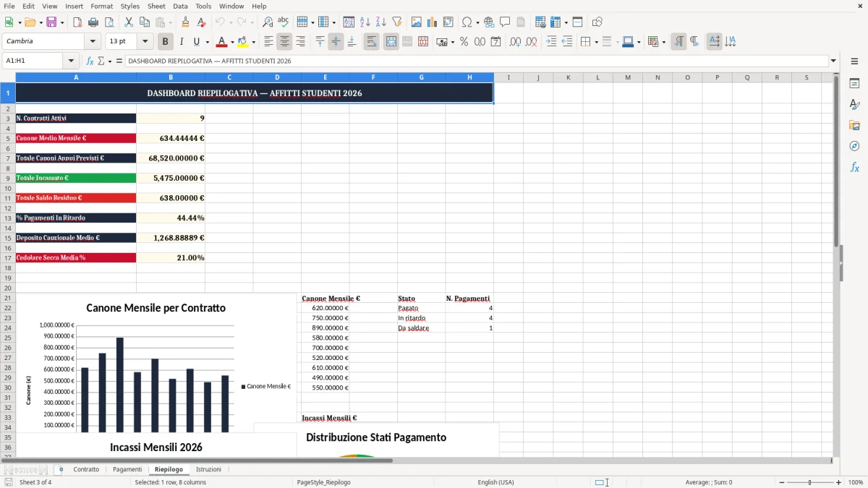This screenshot has height=488, width=868.
Task: Open the font name dropdown arrow
Action: point(92,42)
